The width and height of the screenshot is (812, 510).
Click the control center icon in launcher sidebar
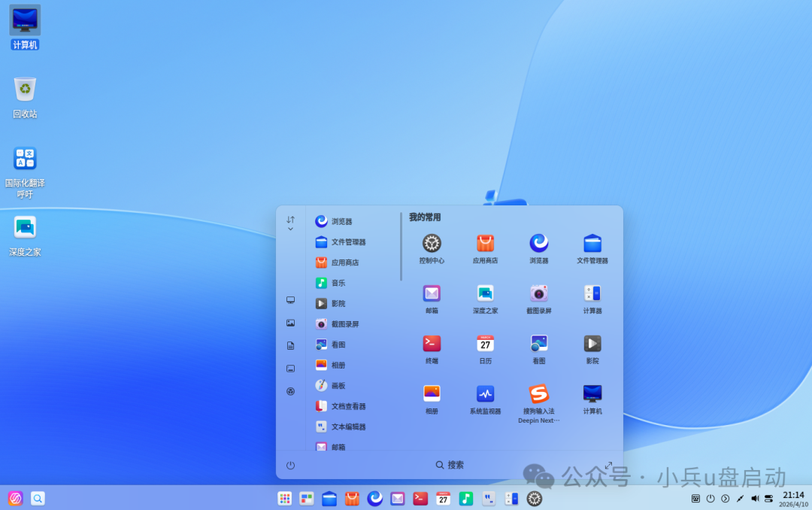pyautogui.click(x=290, y=391)
